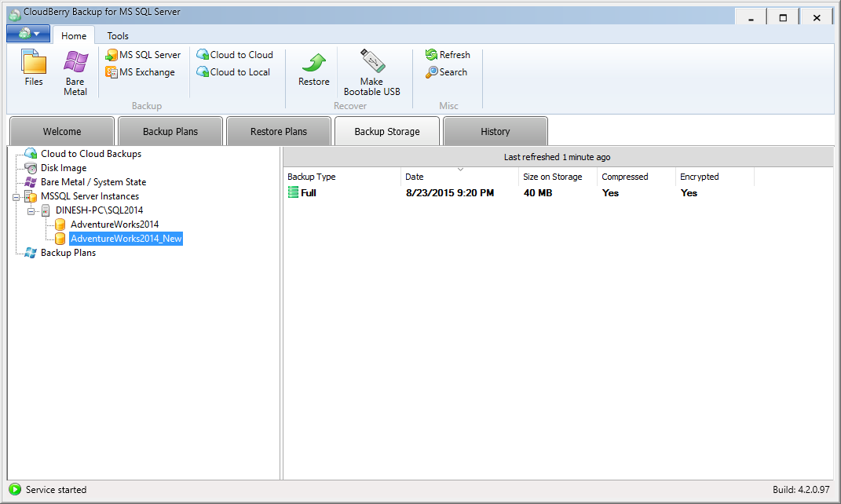Select AdventureWorks2014 database

click(x=114, y=224)
